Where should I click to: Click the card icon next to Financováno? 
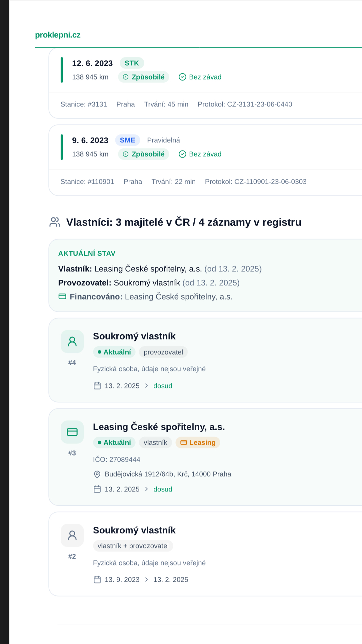(x=62, y=296)
